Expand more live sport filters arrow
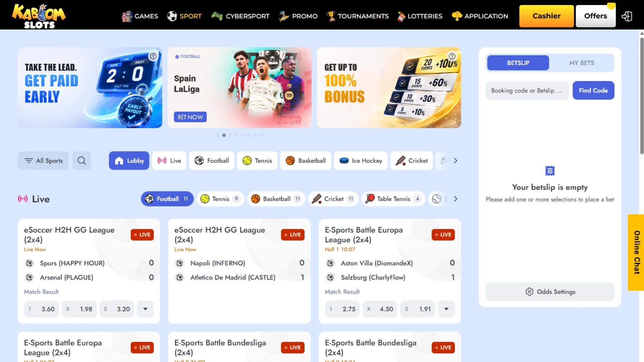Image resolution: width=644 pixels, height=362 pixels. pos(455,199)
